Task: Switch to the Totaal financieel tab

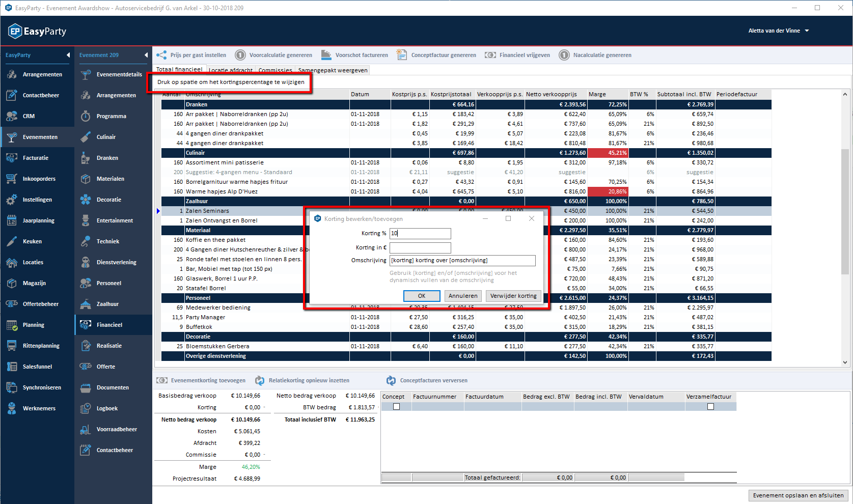Action: 179,69
